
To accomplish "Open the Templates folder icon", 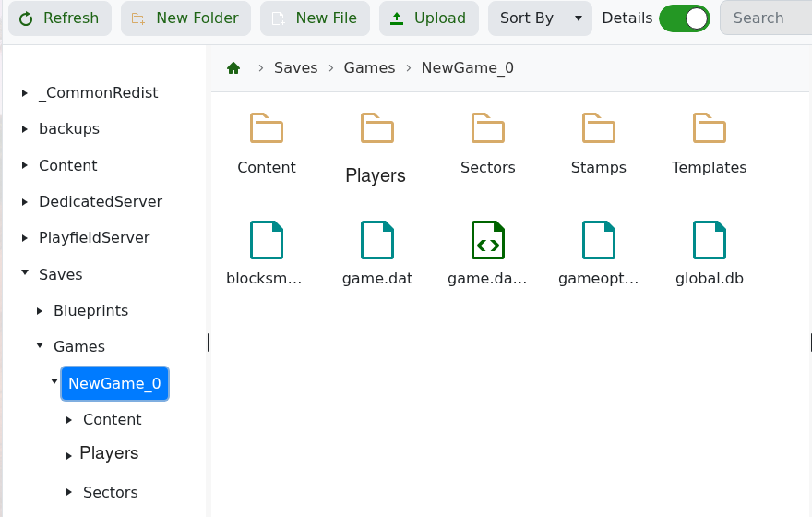I will pyautogui.click(x=710, y=127).
